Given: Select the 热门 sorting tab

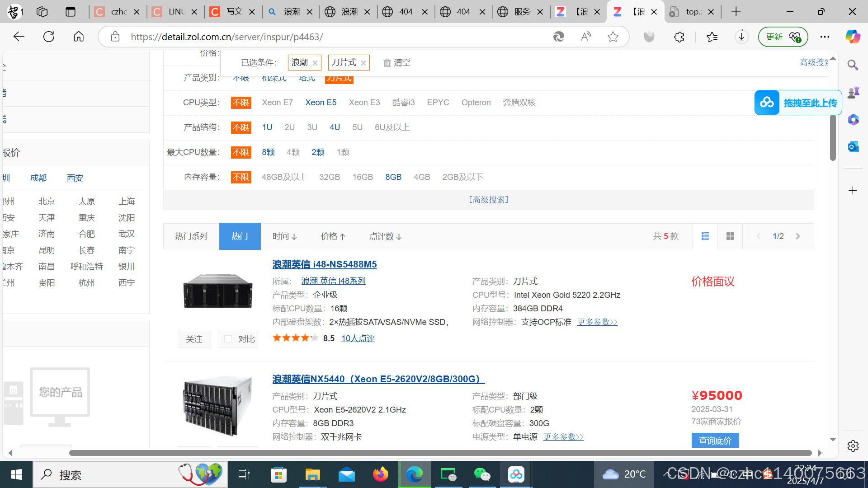Looking at the screenshot, I should (x=240, y=236).
